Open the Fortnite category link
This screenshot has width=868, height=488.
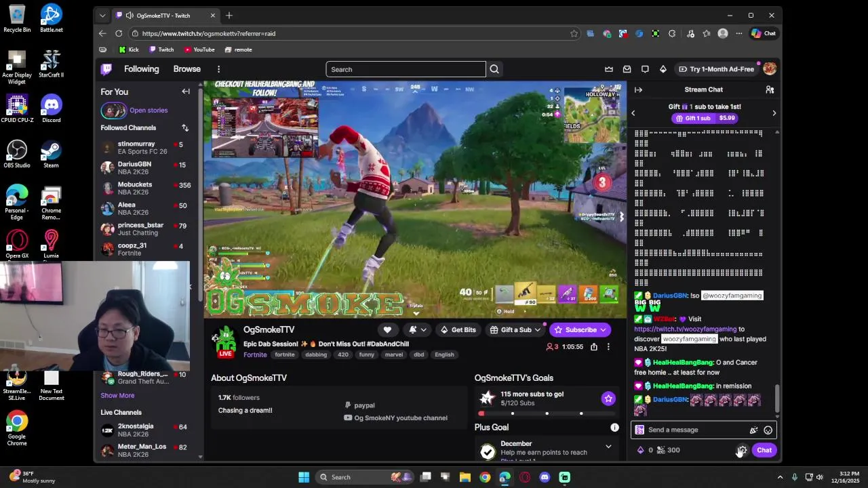click(255, 354)
